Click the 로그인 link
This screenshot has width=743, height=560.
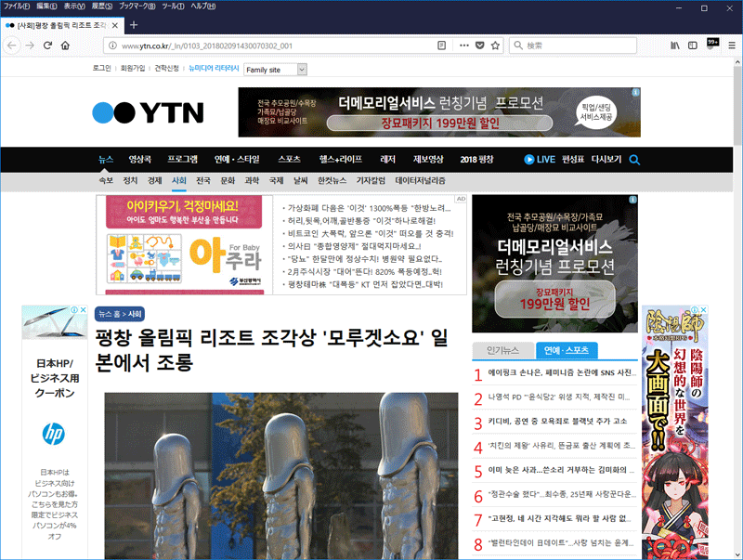tap(101, 68)
